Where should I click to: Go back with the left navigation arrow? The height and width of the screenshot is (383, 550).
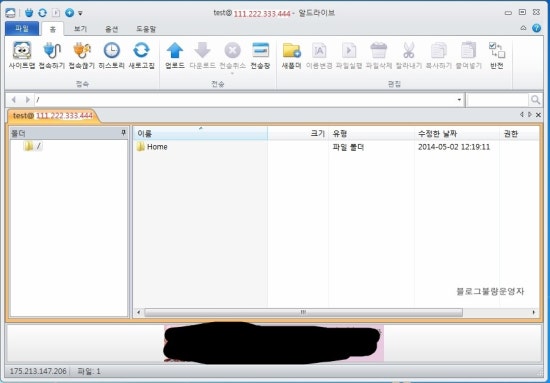[x=14, y=100]
